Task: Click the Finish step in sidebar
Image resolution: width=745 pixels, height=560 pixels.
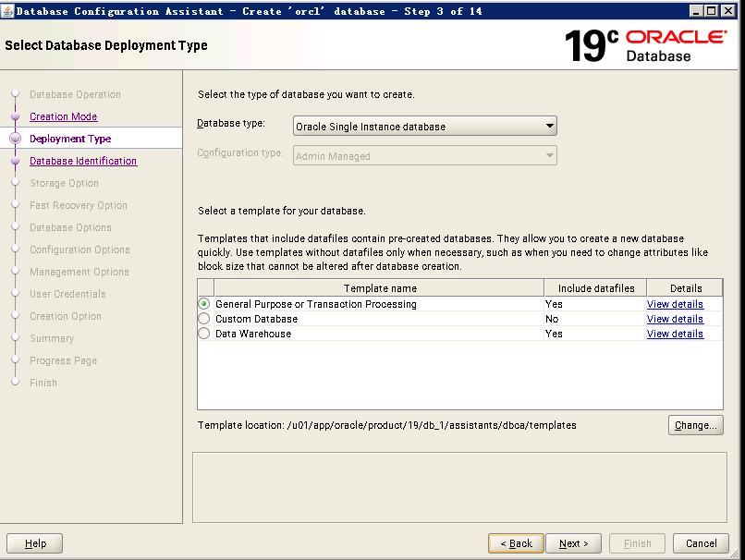Action: 43,383
